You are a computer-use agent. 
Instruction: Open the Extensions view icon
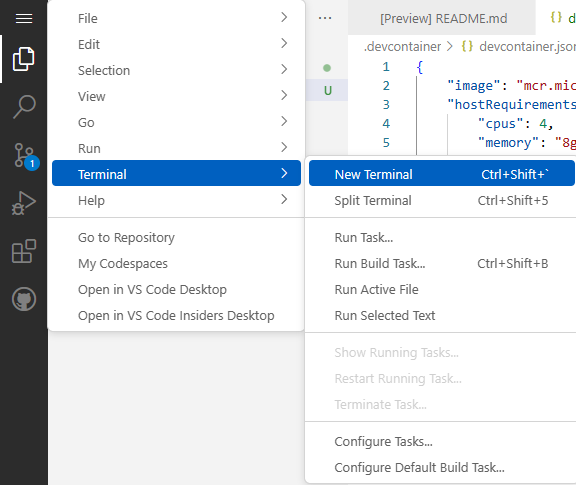click(x=24, y=251)
